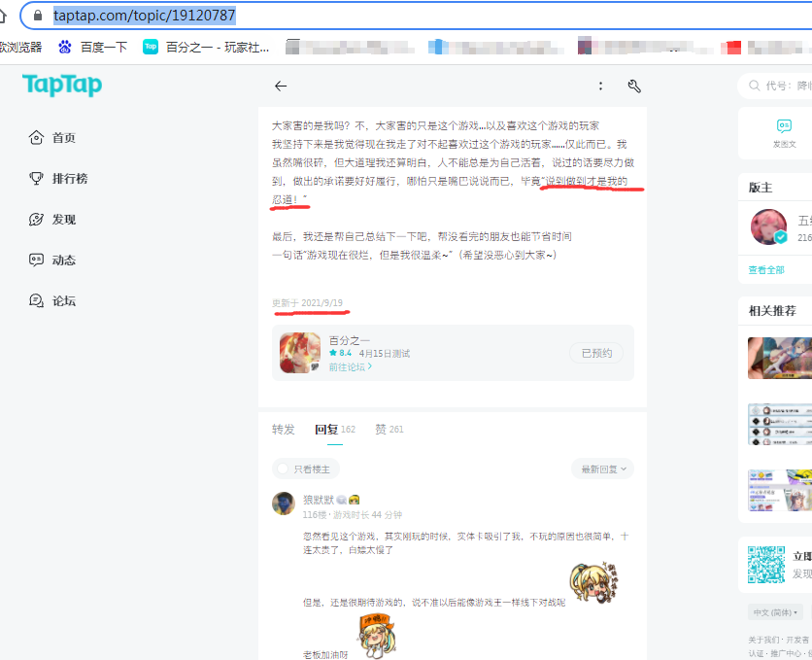Click the 已预约 button
This screenshot has width=812, height=660.
(596, 353)
